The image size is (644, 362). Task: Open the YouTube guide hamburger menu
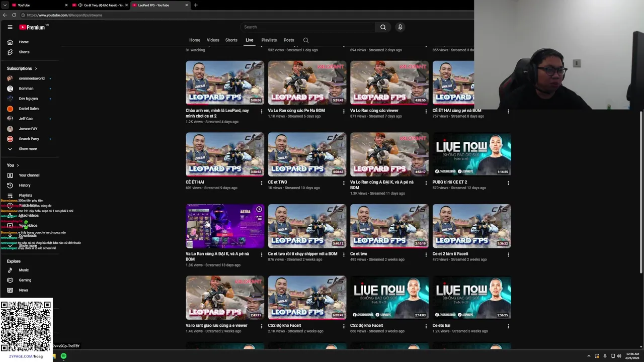10,27
